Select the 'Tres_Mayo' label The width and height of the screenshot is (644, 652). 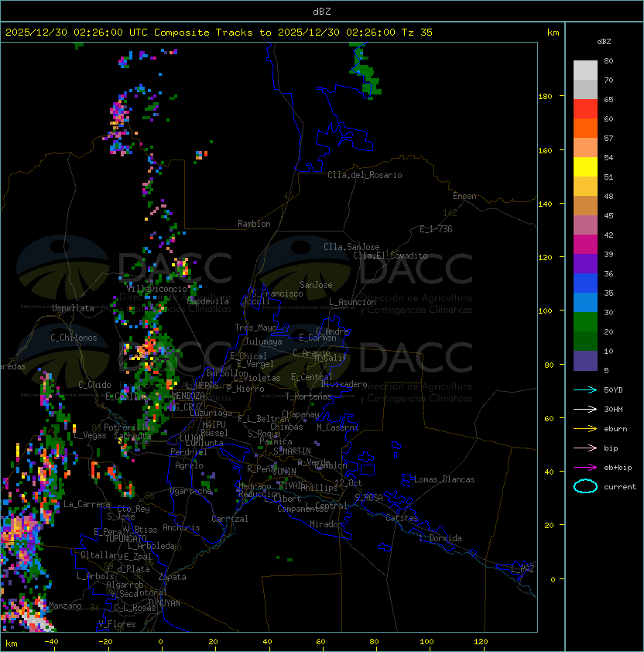point(255,328)
